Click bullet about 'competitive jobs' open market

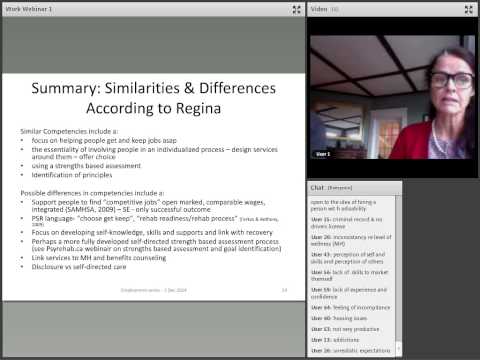point(148,206)
